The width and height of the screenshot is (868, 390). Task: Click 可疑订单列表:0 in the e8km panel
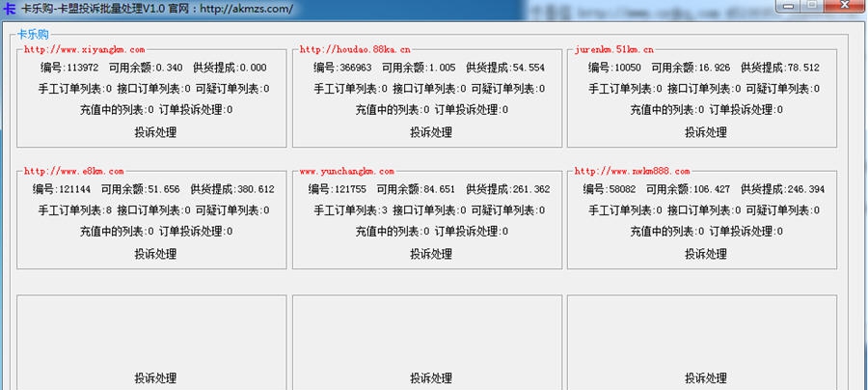click(x=232, y=210)
